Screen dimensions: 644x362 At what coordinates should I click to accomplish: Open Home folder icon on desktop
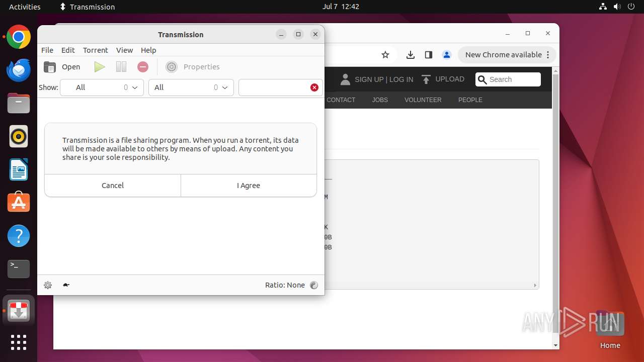coord(610,330)
